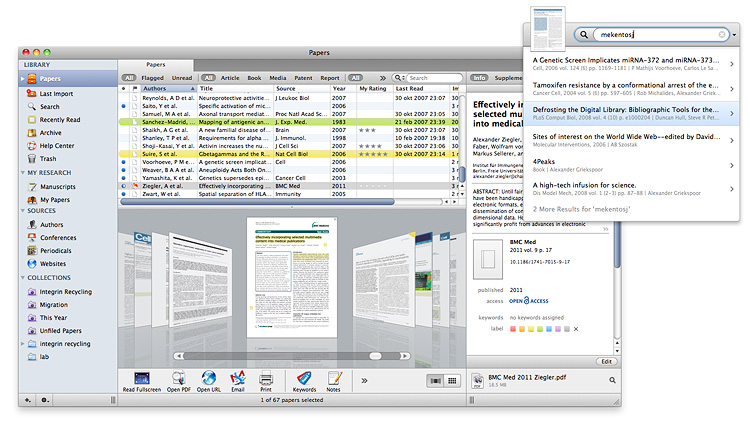The width and height of the screenshot is (750, 424).
Task: Open the '4Peaks' search result
Action: tap(631, 165)
